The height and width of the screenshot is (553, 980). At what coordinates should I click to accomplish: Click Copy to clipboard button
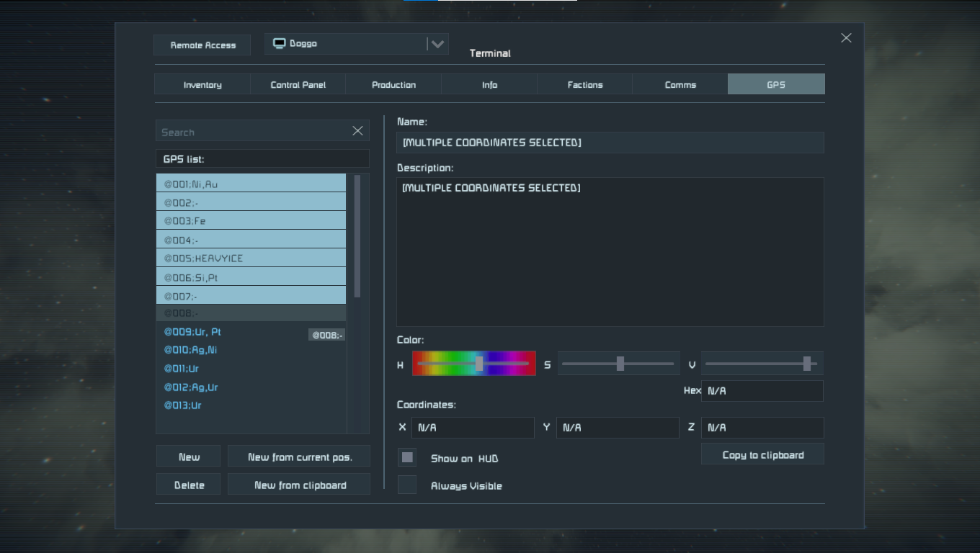tap(762, 455)
